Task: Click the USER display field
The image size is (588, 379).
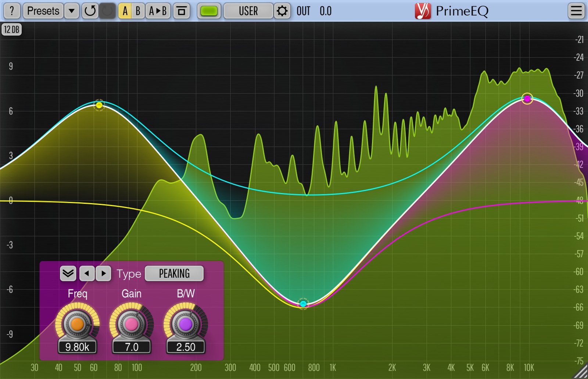Action: click(248, 11)
